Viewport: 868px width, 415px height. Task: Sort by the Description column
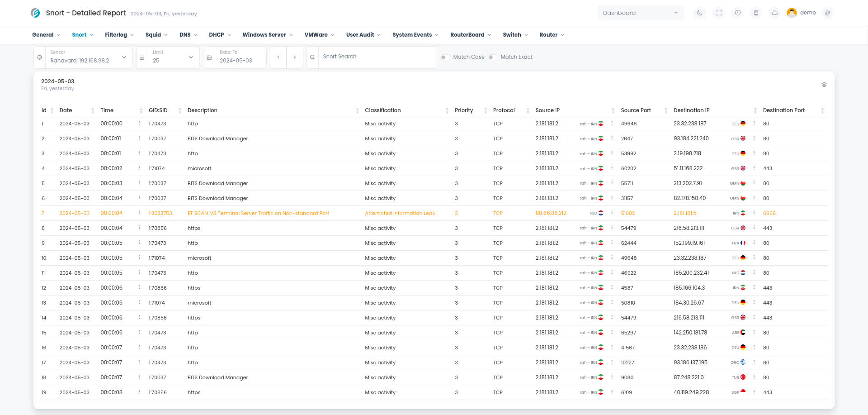coord(272,110)
